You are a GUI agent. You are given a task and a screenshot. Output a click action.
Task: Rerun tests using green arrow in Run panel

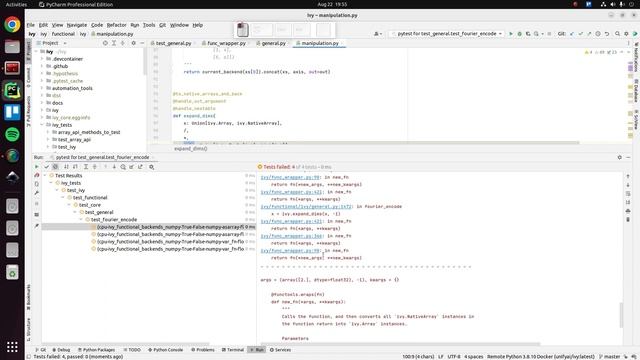(x=37, y=167)
